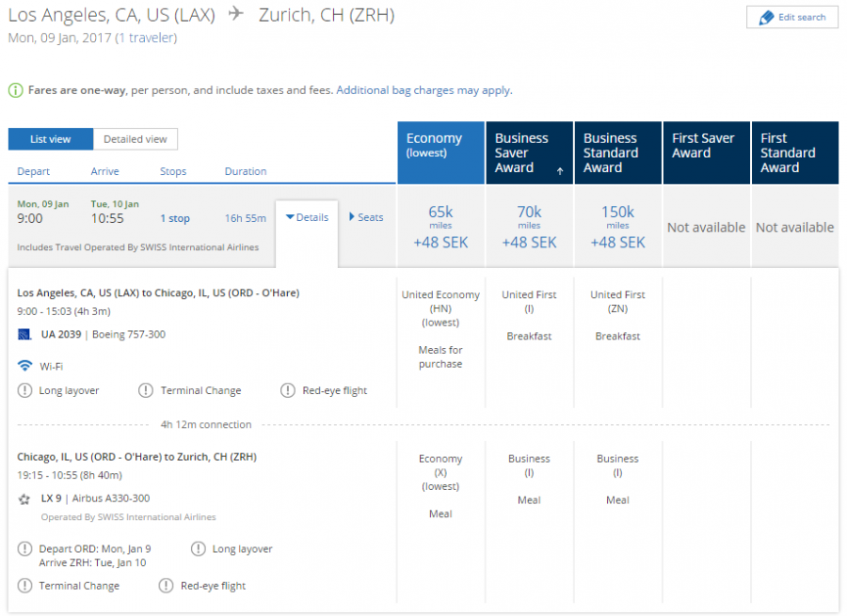The width and height of the screenshot is (847, 616).
Task: Click the 1 traveler link
Action: pos(147,38)
